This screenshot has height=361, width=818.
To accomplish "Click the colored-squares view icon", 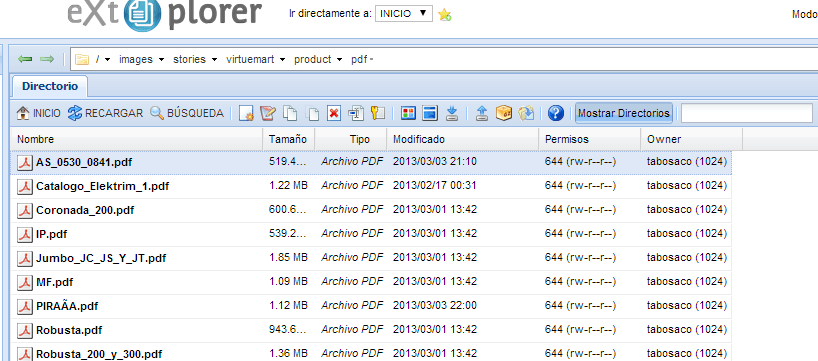I will coord(408,113).
